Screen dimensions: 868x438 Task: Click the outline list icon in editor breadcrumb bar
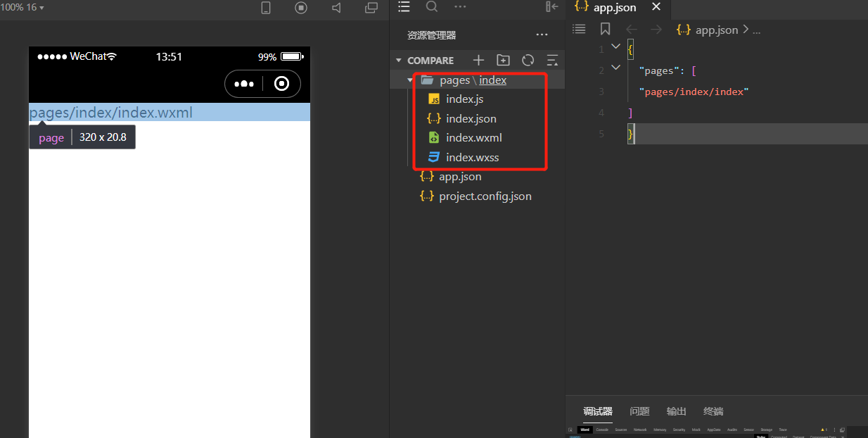(579, 29)
